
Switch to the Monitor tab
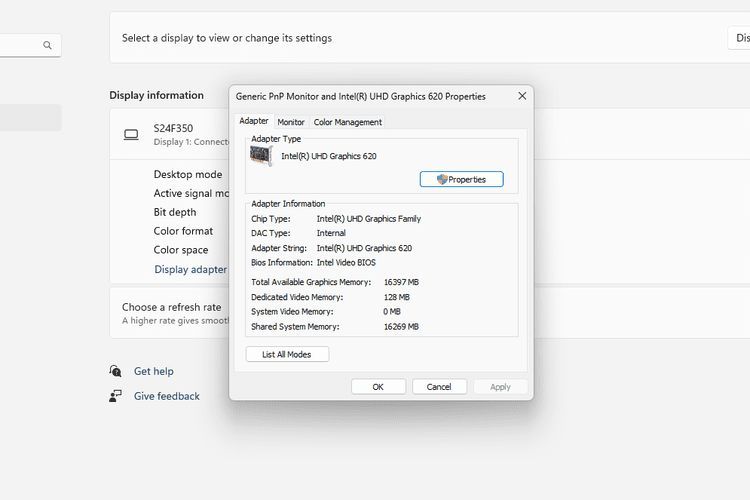291,122
